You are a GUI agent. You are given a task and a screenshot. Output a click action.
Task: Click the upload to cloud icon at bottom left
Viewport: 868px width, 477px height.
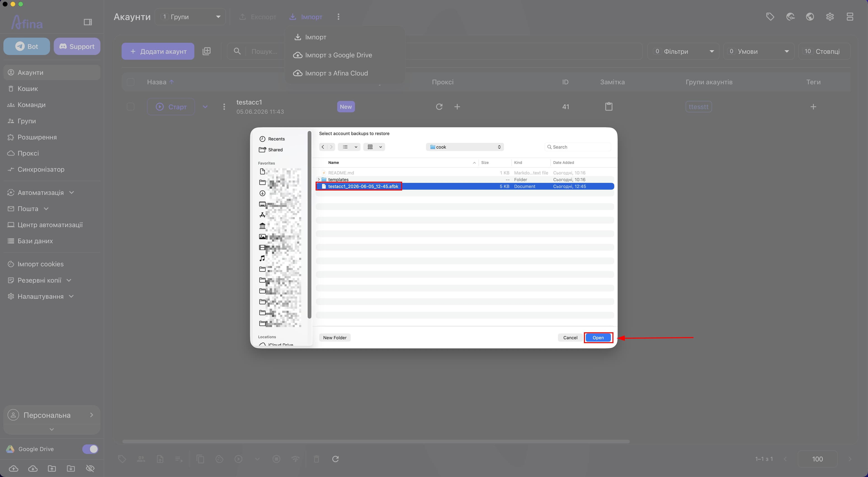tap(14, 468)
